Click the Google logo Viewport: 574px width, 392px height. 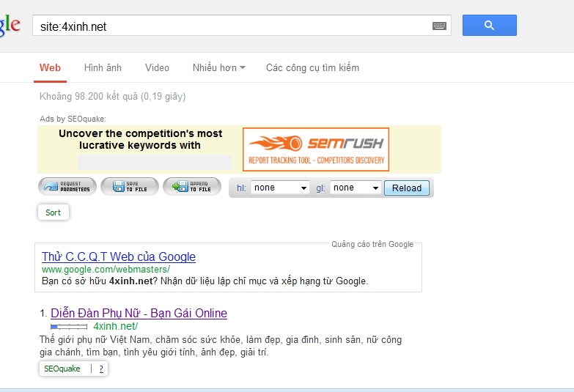click(x=10, y=25)
